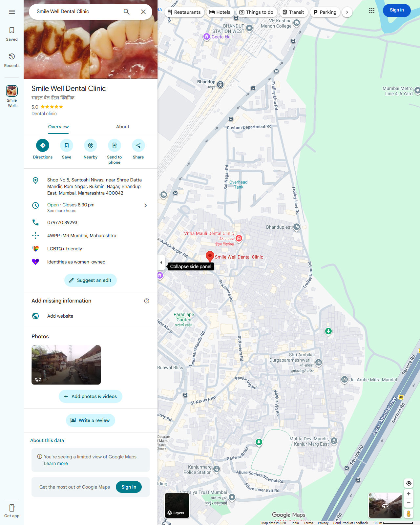Click Privacy link in map footer
The height and width of the screenshot is (525, 420).
tap(323, 523)
